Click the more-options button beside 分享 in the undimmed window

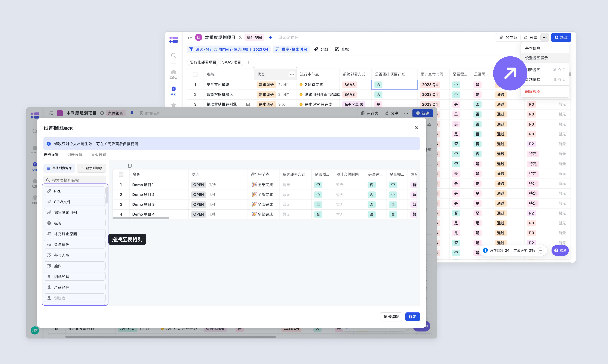pyautogui.click(x=544, y=38)
